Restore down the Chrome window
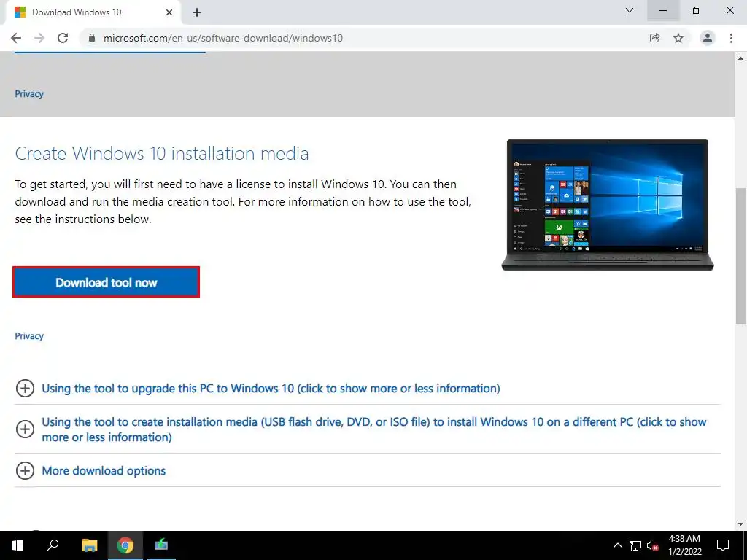 click(697, 10)
